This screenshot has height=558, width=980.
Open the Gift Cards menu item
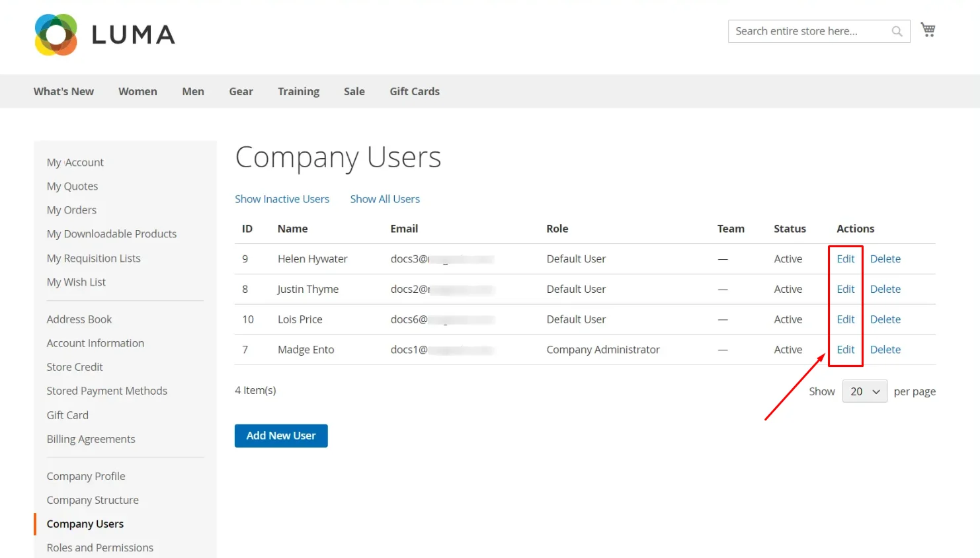click(415, 91)
